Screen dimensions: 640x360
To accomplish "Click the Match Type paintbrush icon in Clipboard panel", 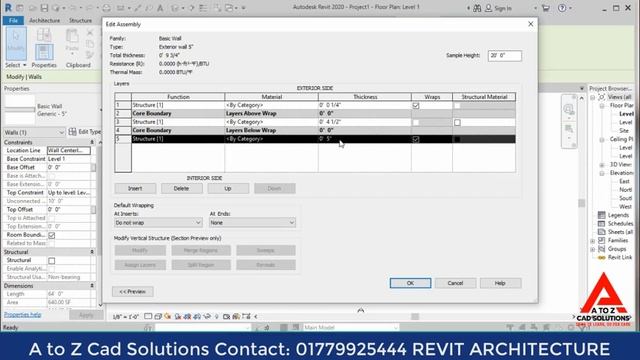I will point(90,54).
